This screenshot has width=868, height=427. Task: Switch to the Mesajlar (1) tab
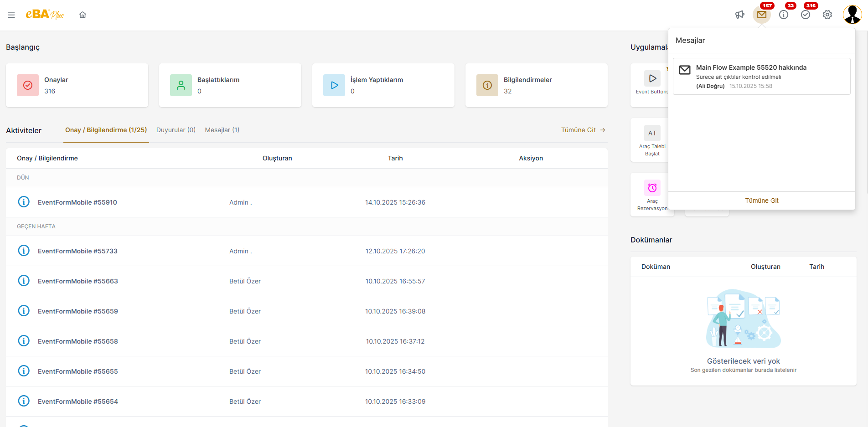(x=222, y=130)
